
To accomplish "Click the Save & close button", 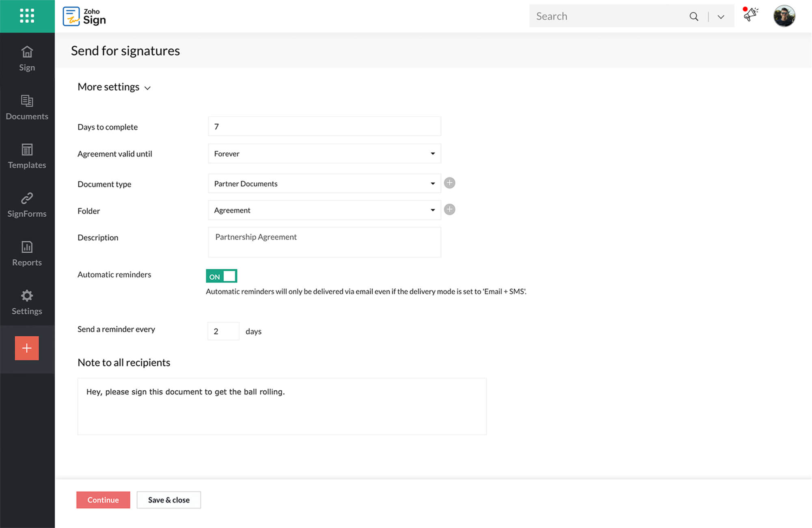I will pos(168,500).
